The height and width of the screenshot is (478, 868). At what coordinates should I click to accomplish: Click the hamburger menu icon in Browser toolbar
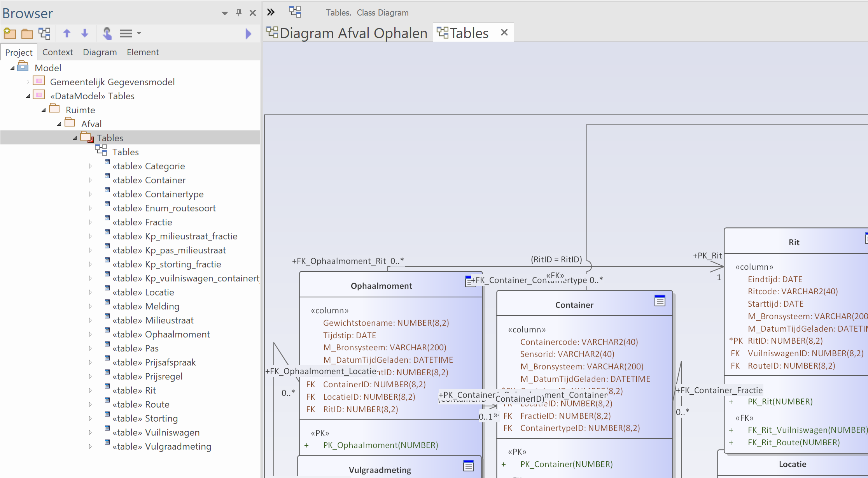(x=126, y=33)
